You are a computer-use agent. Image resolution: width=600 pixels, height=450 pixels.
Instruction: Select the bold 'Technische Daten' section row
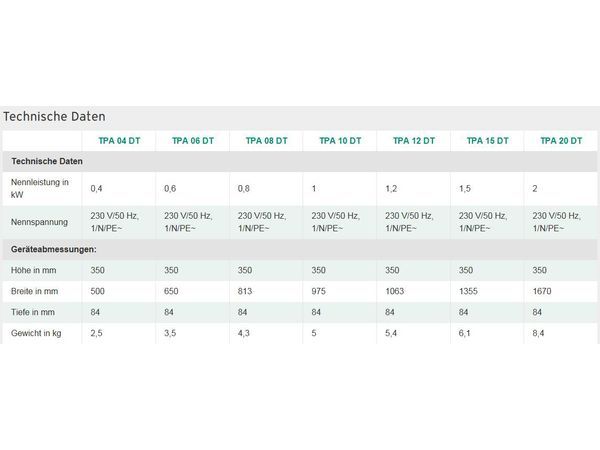[300, 161]
